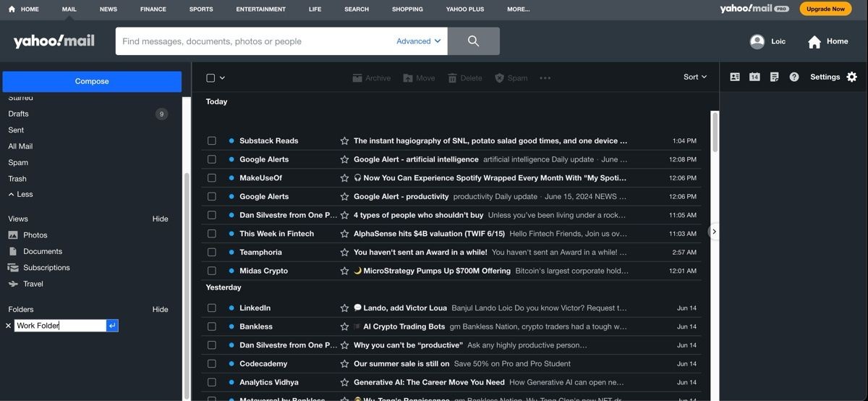The image size is (868, 401).
Task: Star the Teamphoria email
Action: click(344, 253)
